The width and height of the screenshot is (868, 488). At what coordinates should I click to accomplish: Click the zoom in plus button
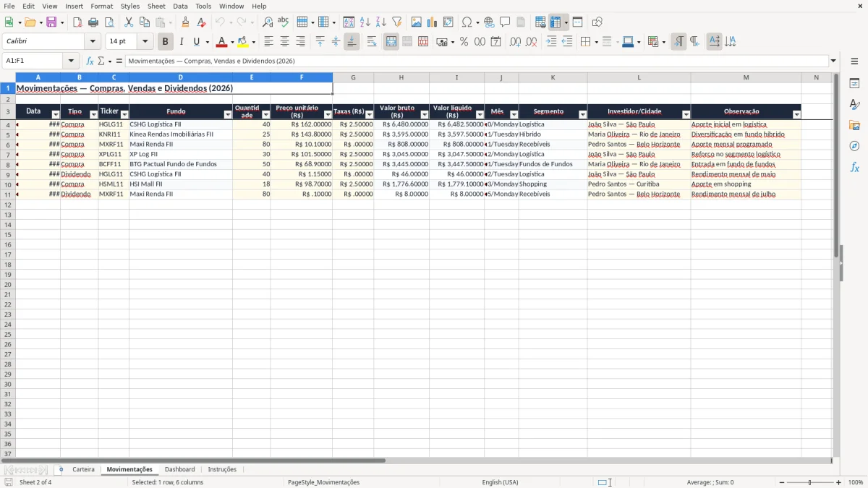click(x=839, y=482)
